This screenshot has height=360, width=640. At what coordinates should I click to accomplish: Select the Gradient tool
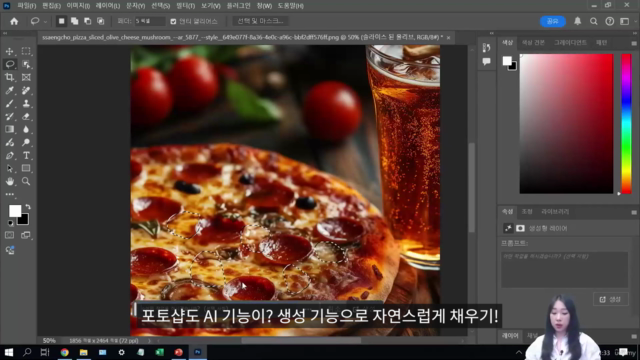pyautogui.click(x=9, y=129)
